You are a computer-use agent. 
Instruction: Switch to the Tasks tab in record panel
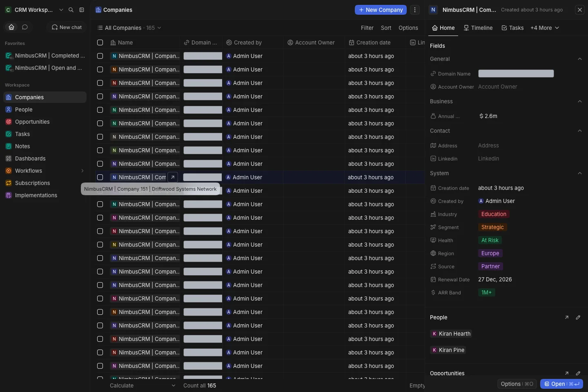click(x=512, y=28)
